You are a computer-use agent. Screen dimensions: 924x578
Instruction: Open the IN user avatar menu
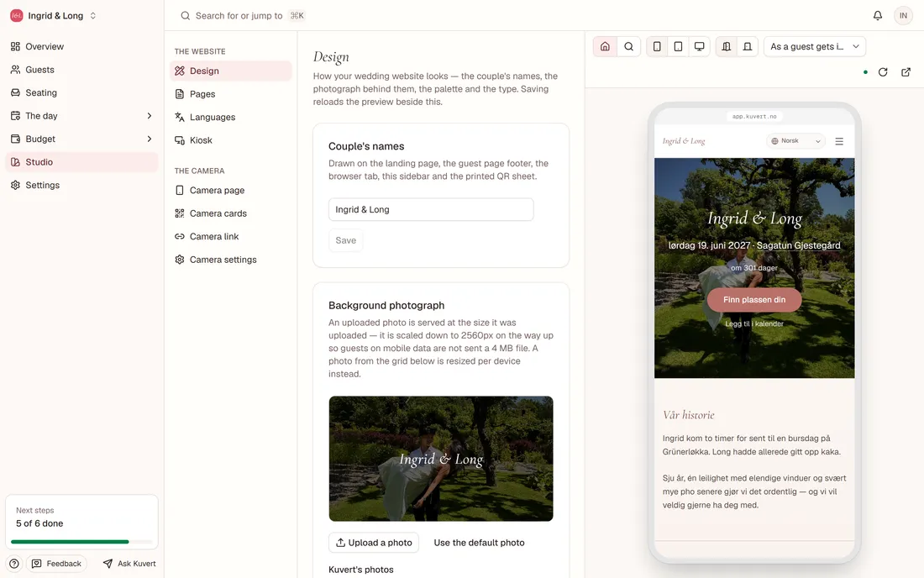tap(903, 15)
